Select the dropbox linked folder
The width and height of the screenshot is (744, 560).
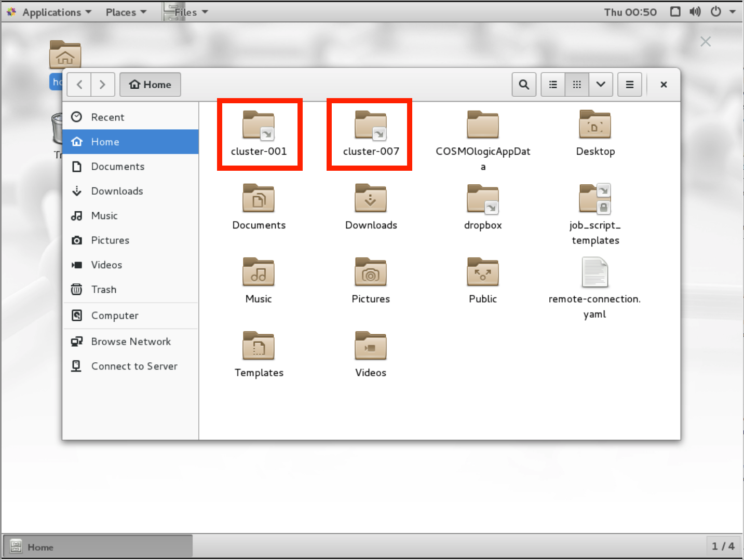483,200
